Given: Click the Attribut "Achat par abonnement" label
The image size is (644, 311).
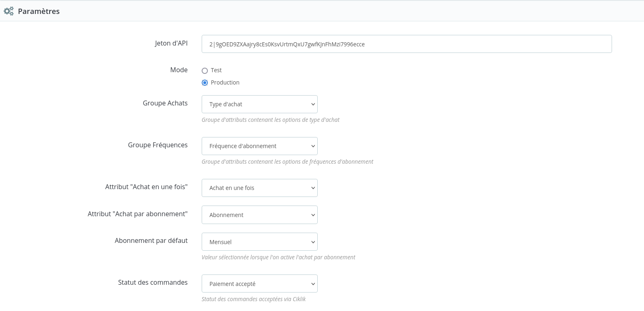Looking at the screenshot, I should (x=138, y=214).
